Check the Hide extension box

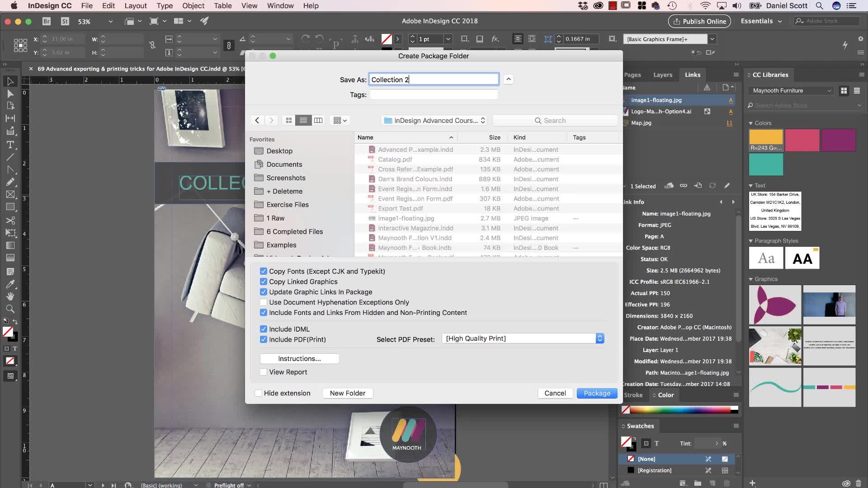[x=258, y=393]
